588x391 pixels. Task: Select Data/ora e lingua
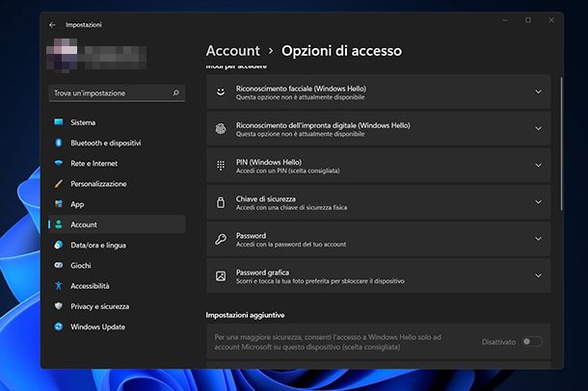pyautogui.click(x=117, y=245)
